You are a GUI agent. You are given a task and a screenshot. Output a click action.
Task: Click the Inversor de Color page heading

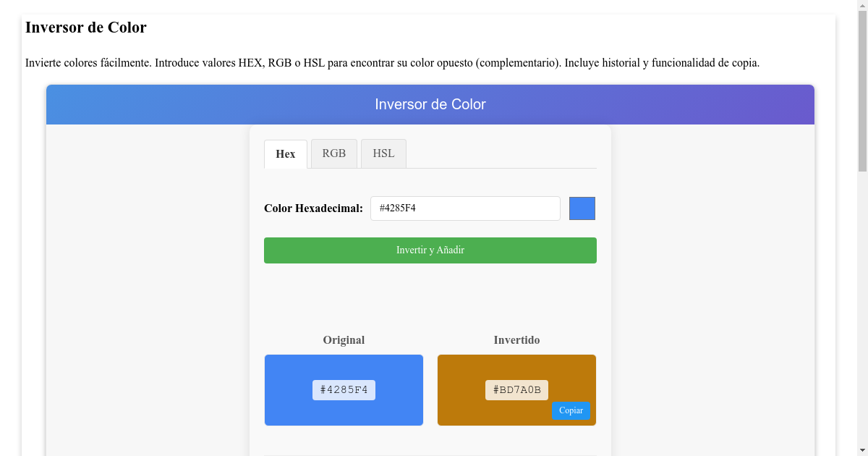(x=85, y=28)
